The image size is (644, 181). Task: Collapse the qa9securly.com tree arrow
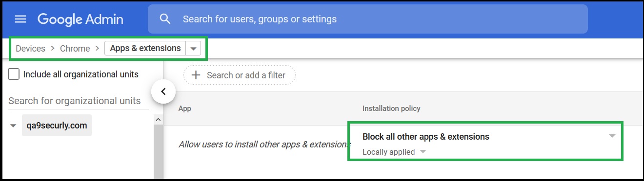[13, 126]
